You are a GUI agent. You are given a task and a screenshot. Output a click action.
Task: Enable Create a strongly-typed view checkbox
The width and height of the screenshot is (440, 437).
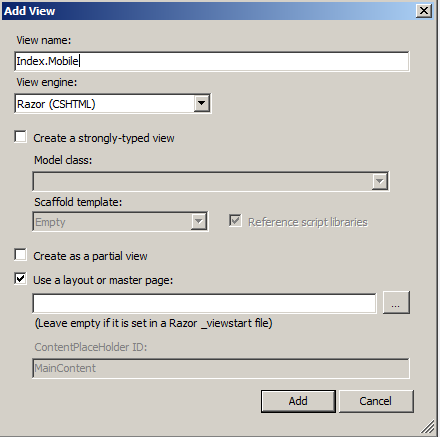21,137
